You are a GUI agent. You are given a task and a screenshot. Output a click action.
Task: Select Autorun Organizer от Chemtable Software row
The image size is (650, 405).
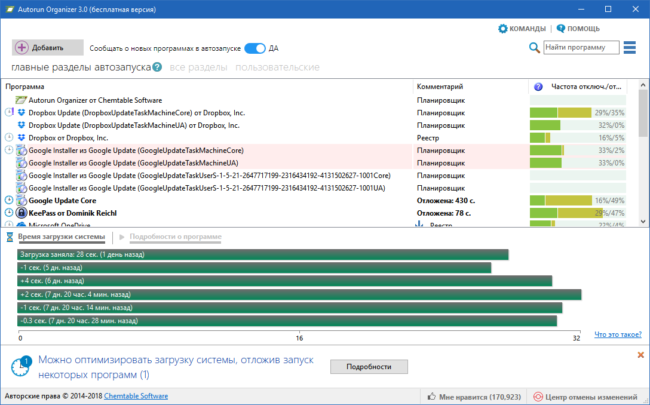pos(314,100)
